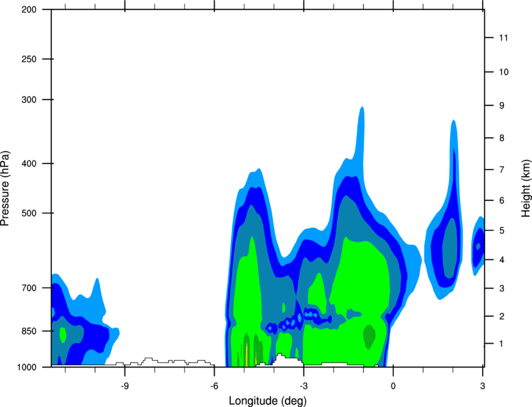This screenshot has width=532, height=407.
Task: Pick the 0 longitude tick label
Action: (393, 386)
